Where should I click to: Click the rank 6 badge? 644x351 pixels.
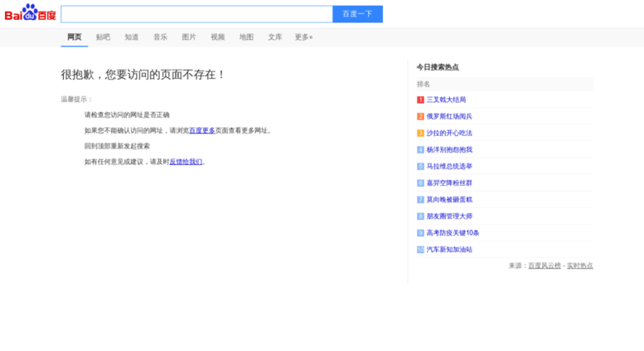coord(420,183)
